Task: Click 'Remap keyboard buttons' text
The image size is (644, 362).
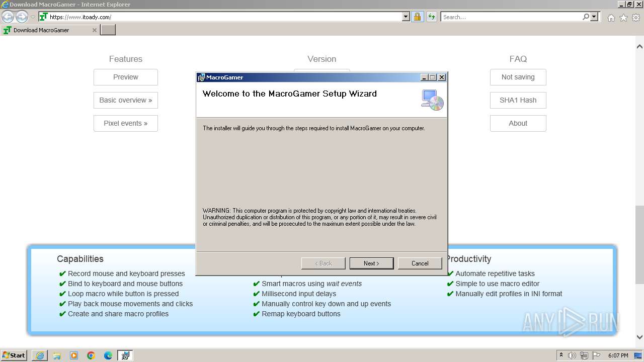Action: click(x=301, y=314)
